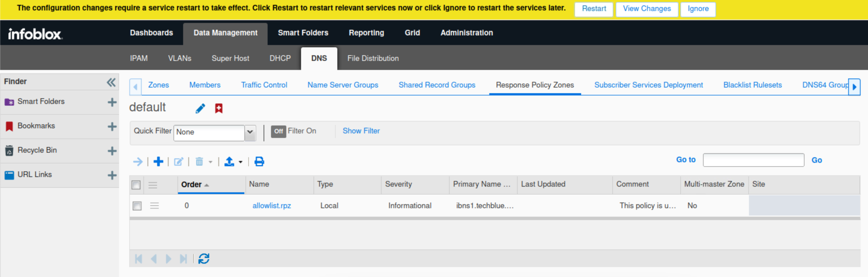The width and height of the screenshot is (868, 277).
Task: Bookmark this view with the red bookmark icon
Action: (219, 108)
